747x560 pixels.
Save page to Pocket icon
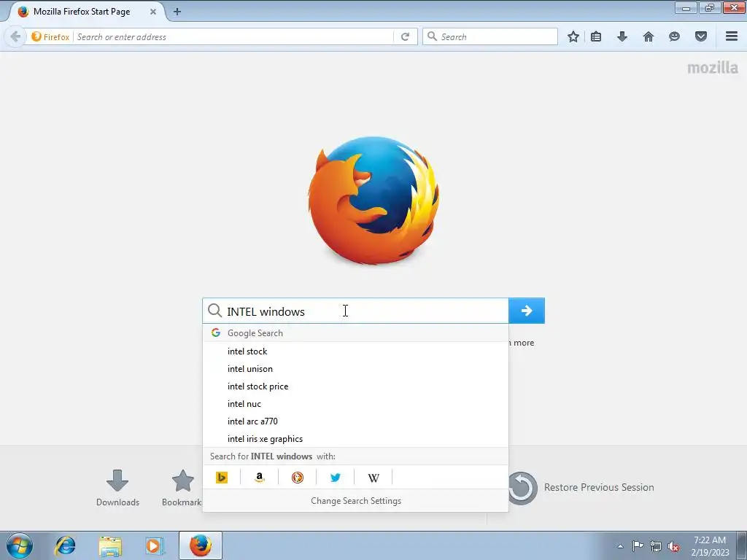click(x=701, y=36)
